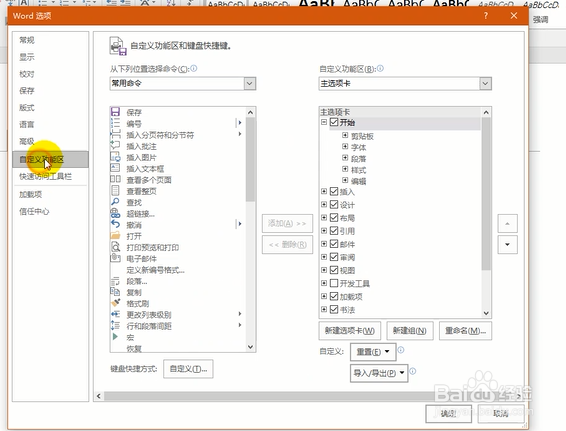Open the 主选项卡 dropdown
The image size is (566, 431).
(x=485, y=84)
